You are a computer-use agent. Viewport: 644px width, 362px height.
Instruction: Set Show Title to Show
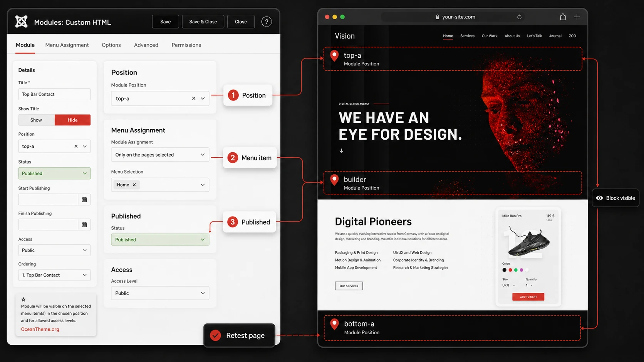36,120
